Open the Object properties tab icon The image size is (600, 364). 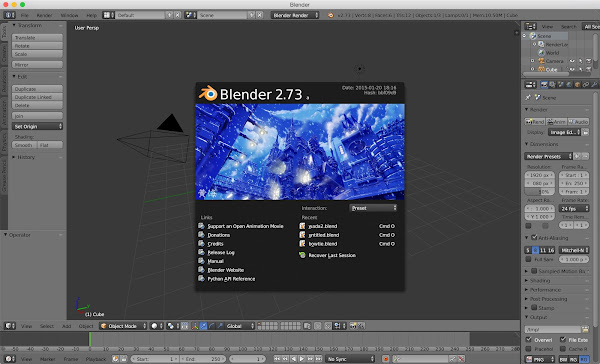coord(577,85)
